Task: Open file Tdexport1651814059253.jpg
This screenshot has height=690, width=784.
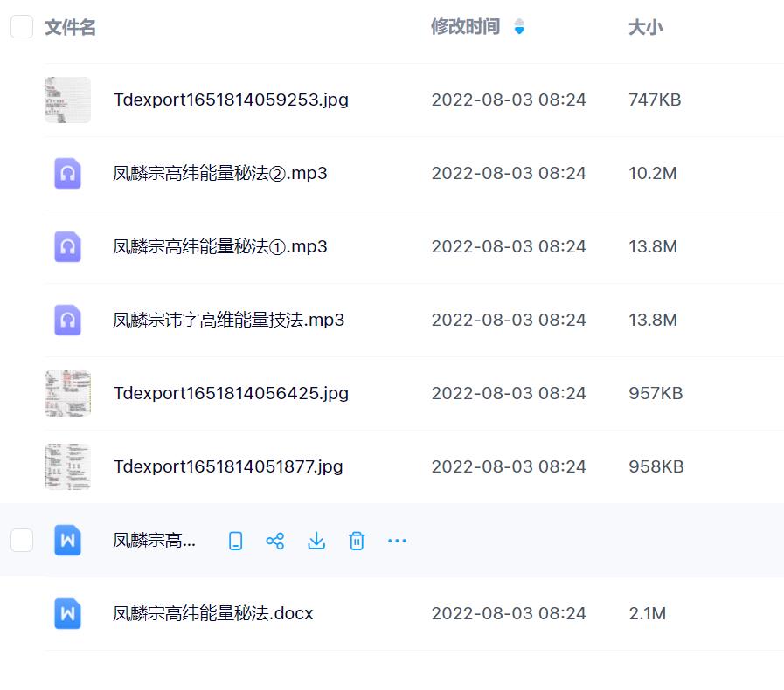Action: [231, 100]
